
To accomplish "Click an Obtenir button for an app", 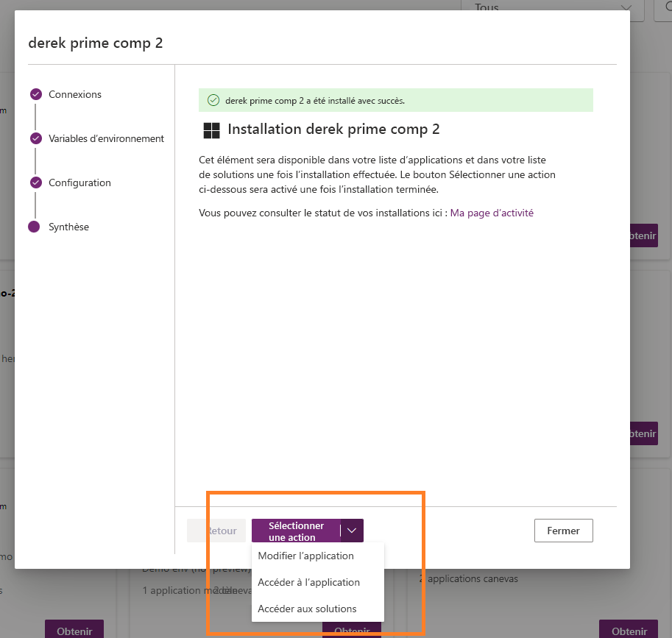I will point(74,631).
